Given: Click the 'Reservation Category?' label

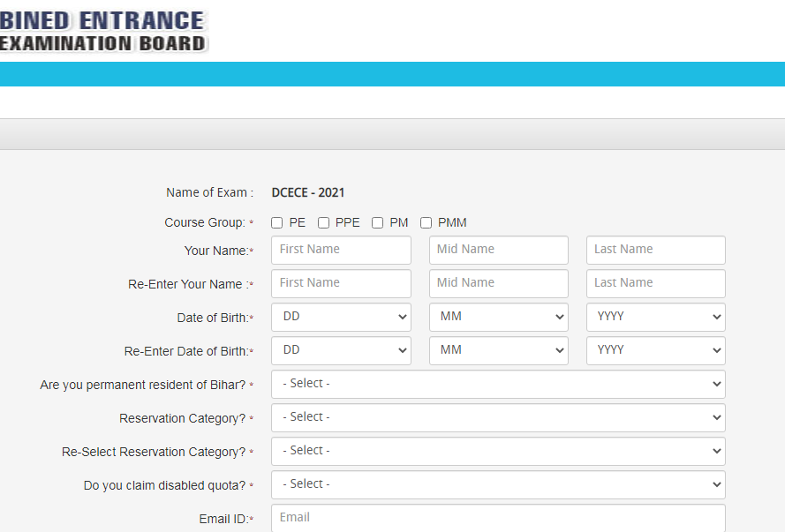Looking at the screenshot, I should 182,418.
